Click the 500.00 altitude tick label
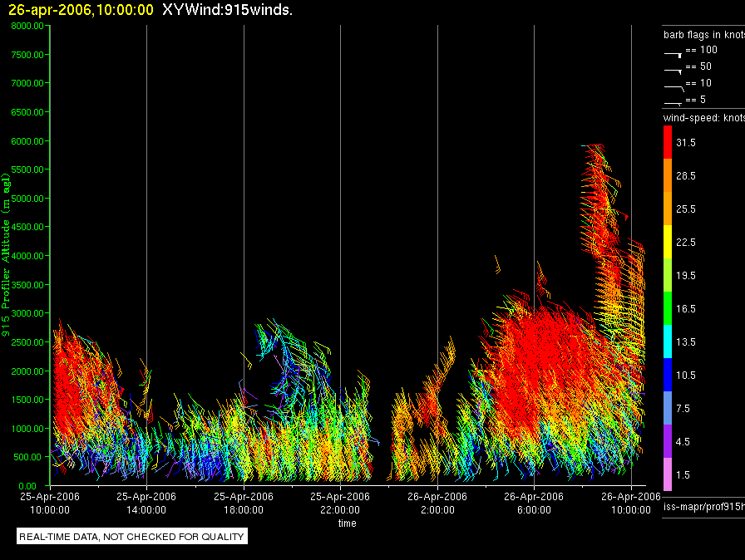The width and height of the screenshot is (745, 560). click(x=27, y=457)
